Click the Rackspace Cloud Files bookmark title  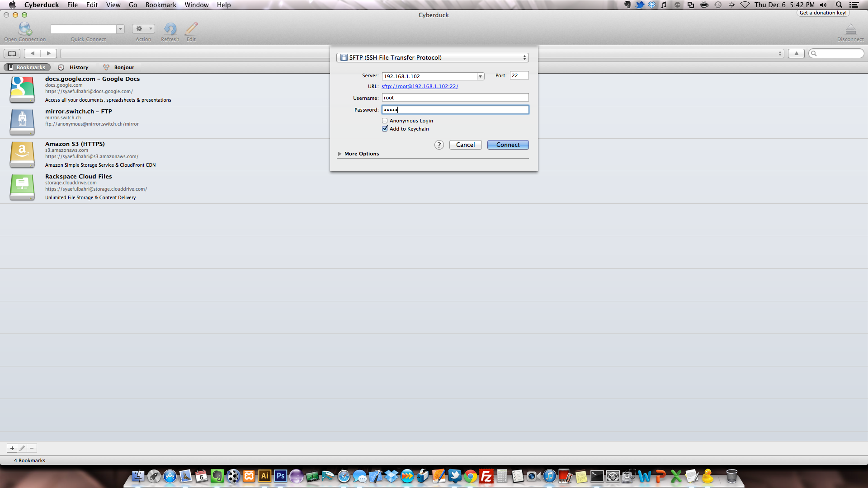click(78, 176)
